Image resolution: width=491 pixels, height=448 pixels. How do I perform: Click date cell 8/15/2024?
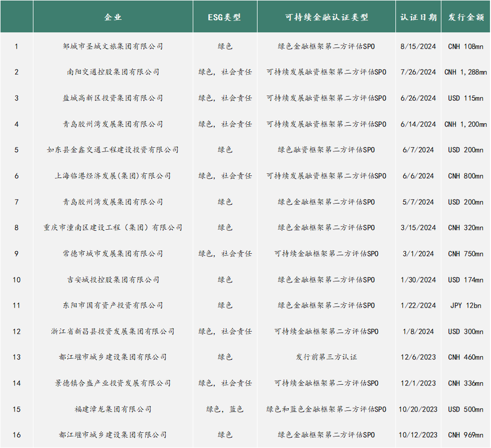418,46
